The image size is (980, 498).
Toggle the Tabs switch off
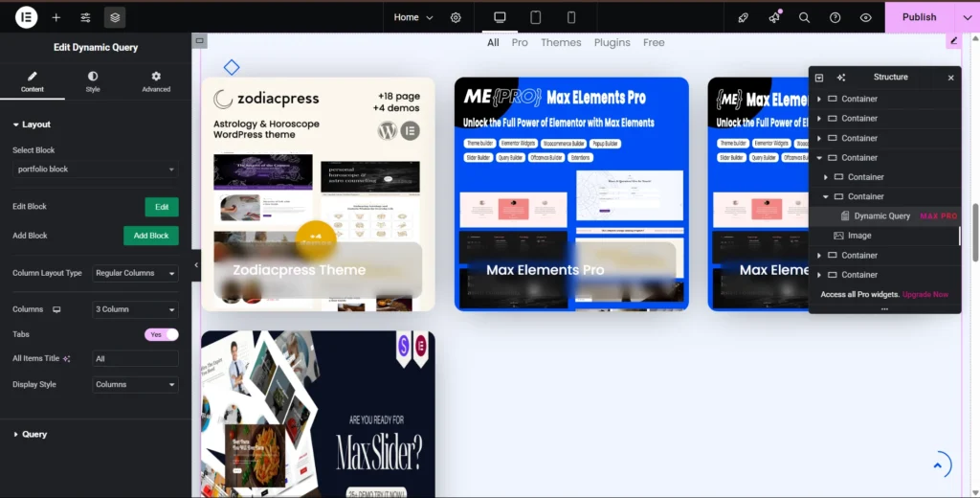(161, 334)
